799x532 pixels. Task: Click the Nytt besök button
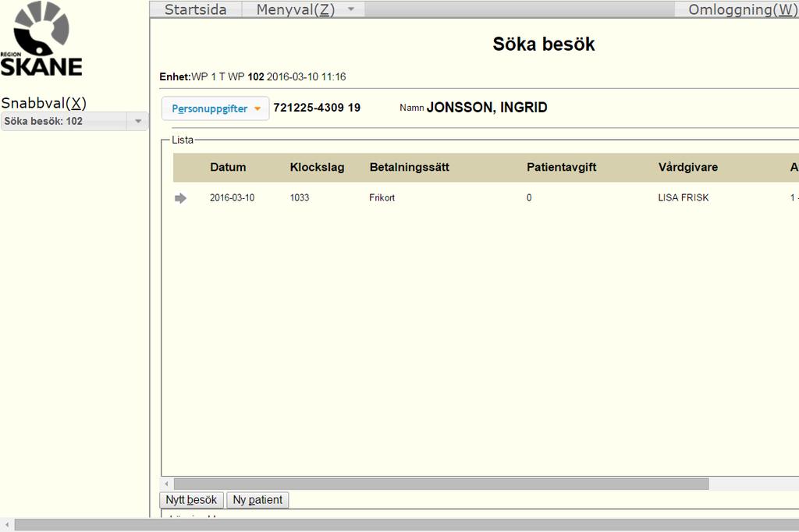tap(191, 500)
